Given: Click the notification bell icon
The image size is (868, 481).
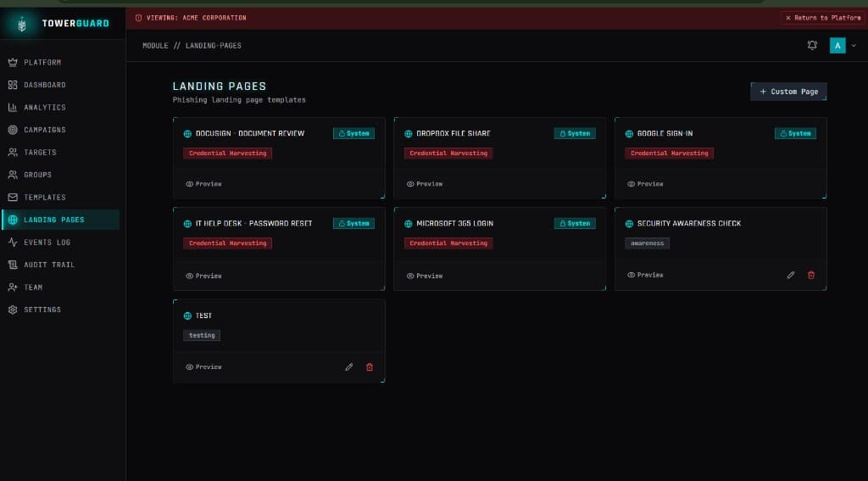Looking at the screenshot, I should (812, 46).
